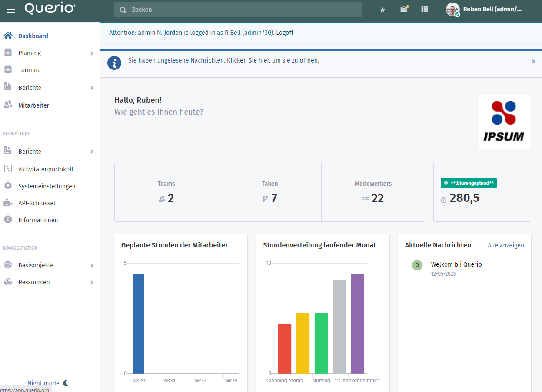Image resolution: width=542 pixels, height=392 pixels.
Task: Click the red bar in Stundenverteilung chart
Action: pyautogui.click(x=285, y=349)
